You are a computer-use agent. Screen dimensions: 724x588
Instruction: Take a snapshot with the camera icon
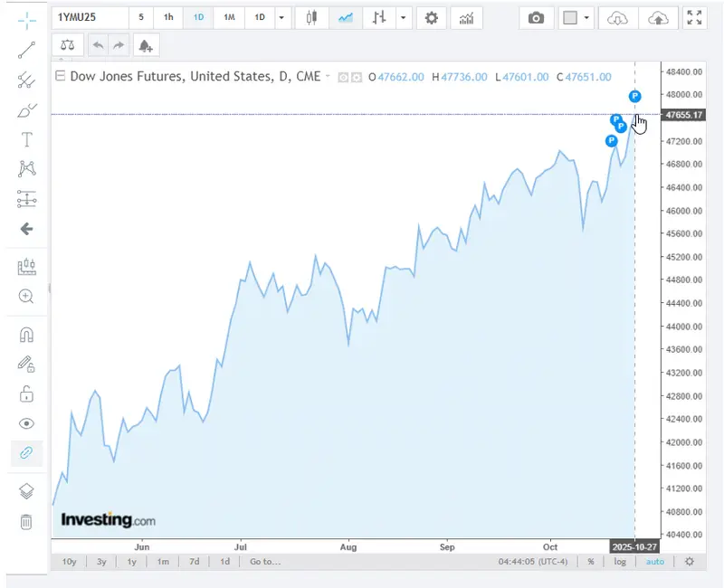535,17
